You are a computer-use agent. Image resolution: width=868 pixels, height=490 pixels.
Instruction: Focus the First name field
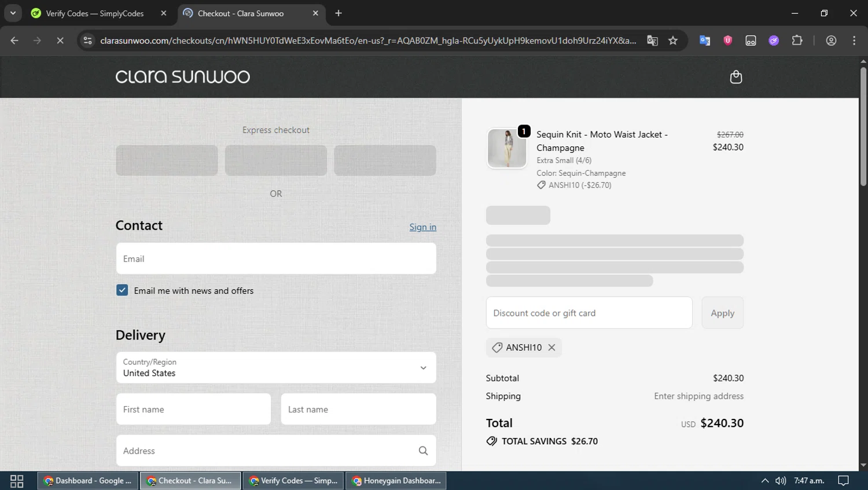(x=193, y=409)
